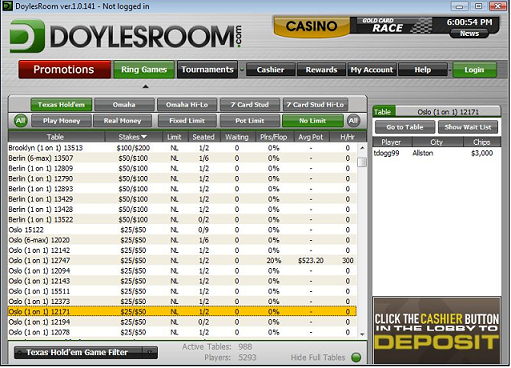Toggle the No Limit filter
The height and width of the screenshot is (368, 511).
click(x=313, y=121)
